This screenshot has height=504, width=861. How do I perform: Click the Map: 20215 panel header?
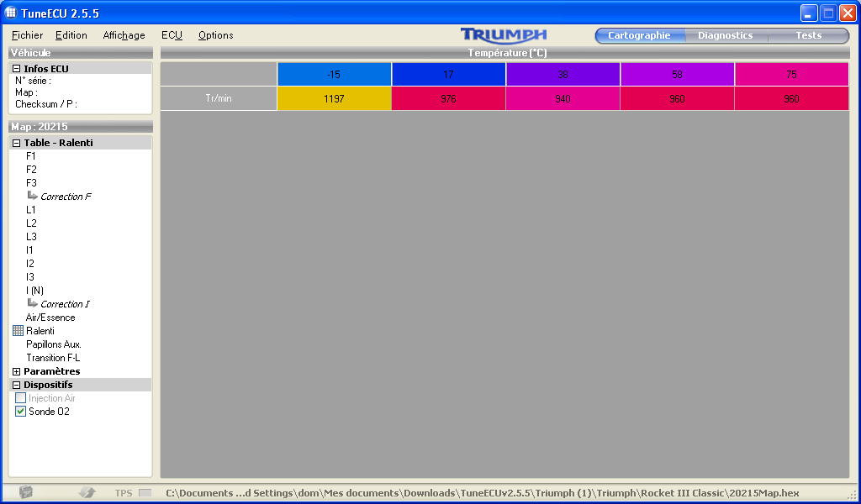pos(80,127)
